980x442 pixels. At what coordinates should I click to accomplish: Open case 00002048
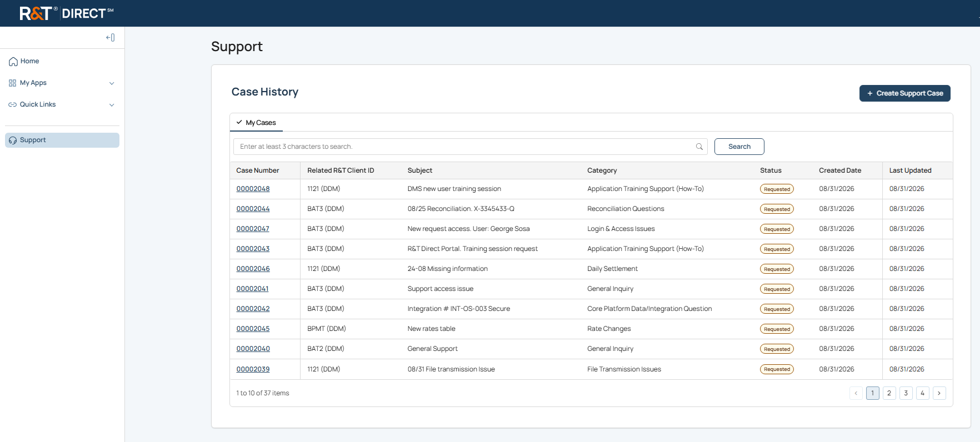(253, 189)
